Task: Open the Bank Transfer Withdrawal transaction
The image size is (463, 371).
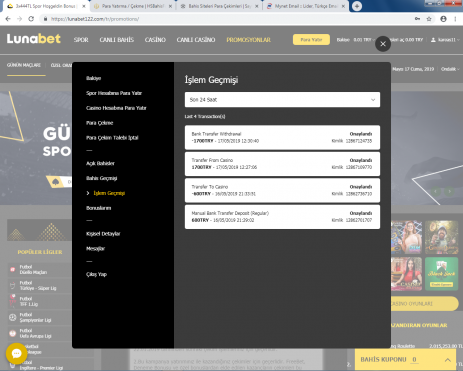Action: 282,137
